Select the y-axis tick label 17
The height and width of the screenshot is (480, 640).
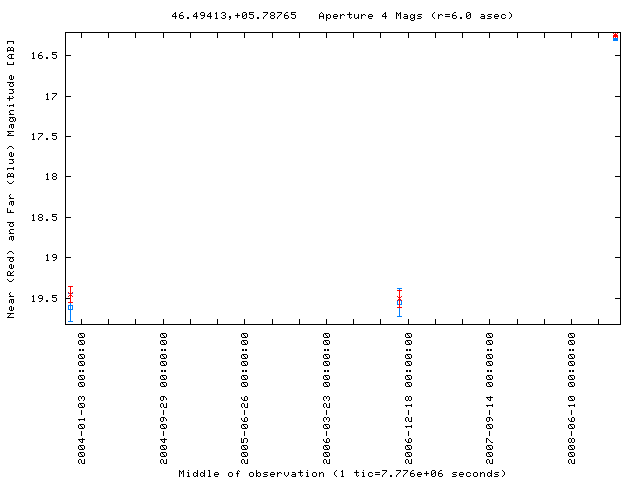point(52,96)
